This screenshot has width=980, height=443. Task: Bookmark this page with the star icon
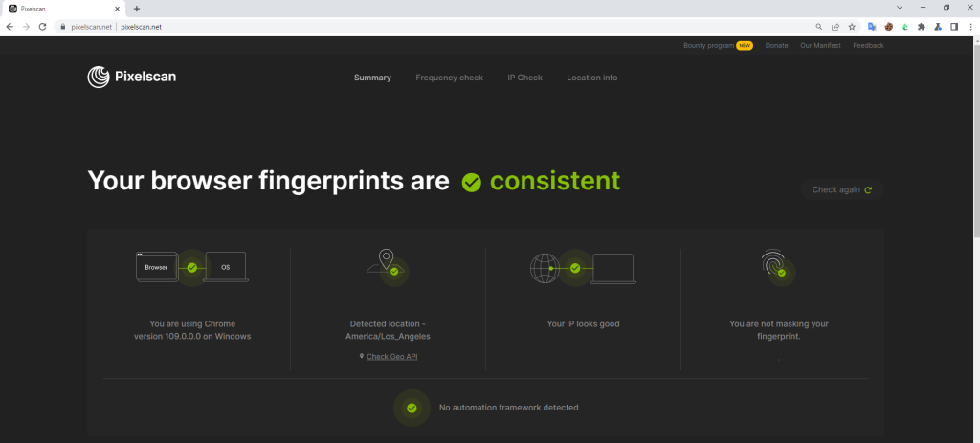click(851, 26)
